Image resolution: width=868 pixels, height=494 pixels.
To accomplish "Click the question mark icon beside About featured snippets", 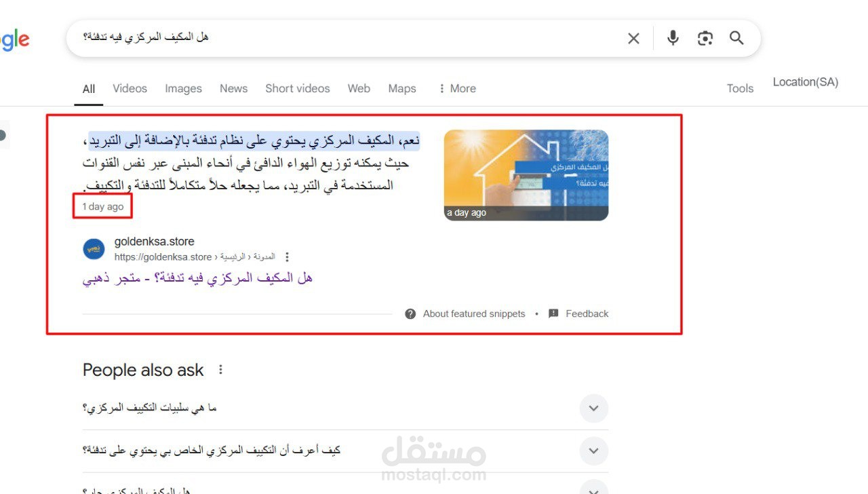I will (x=410, y=313).
